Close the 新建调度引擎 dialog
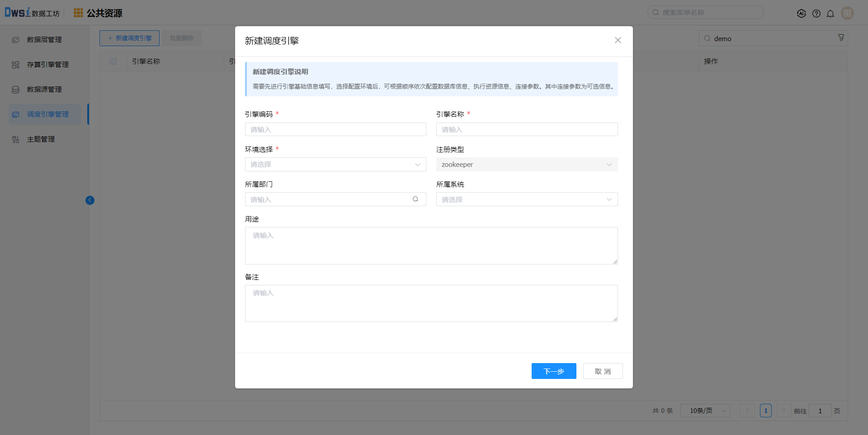This screenshot has width=868, height=435. (x=618, y=40)
